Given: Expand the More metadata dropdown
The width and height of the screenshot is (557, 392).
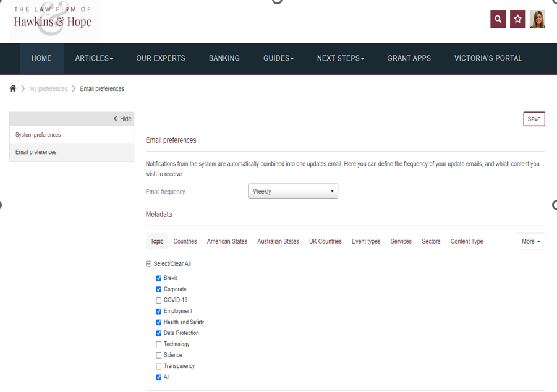Looking at the screenshot, I should point(530,241).
